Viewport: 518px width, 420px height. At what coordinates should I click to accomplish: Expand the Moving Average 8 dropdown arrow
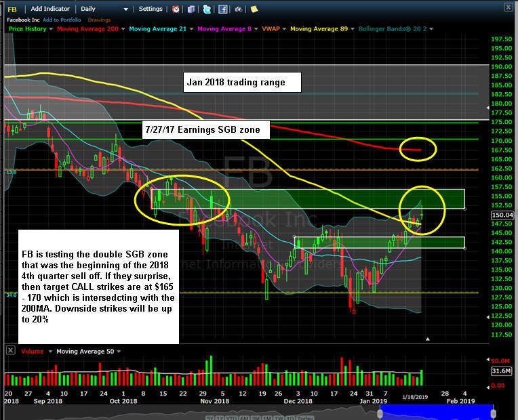[256, 29]
